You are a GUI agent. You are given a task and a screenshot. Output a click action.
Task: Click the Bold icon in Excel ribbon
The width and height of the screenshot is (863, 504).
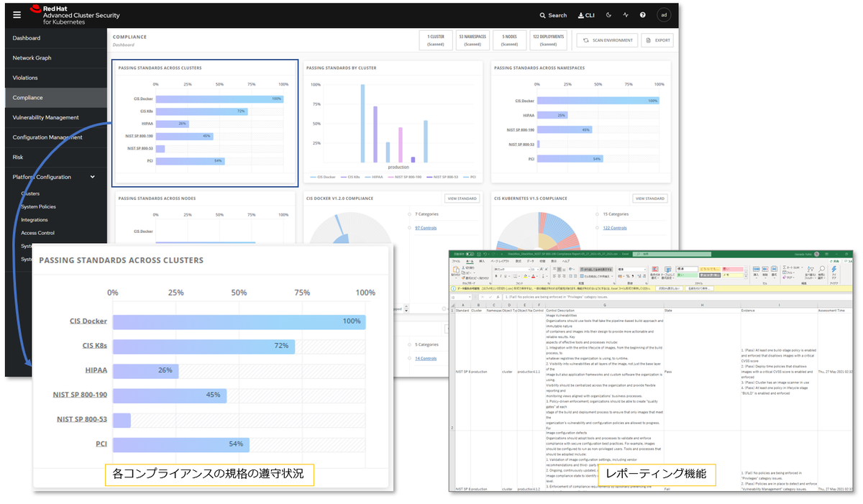(496, 276)
